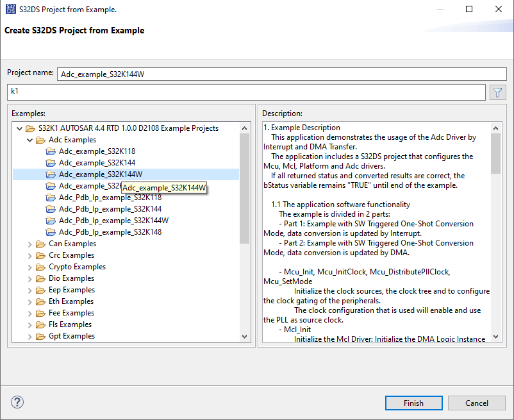Click the Adc_example_S32K118 project folder icon
514x420 pixels.
click(51, 151)
